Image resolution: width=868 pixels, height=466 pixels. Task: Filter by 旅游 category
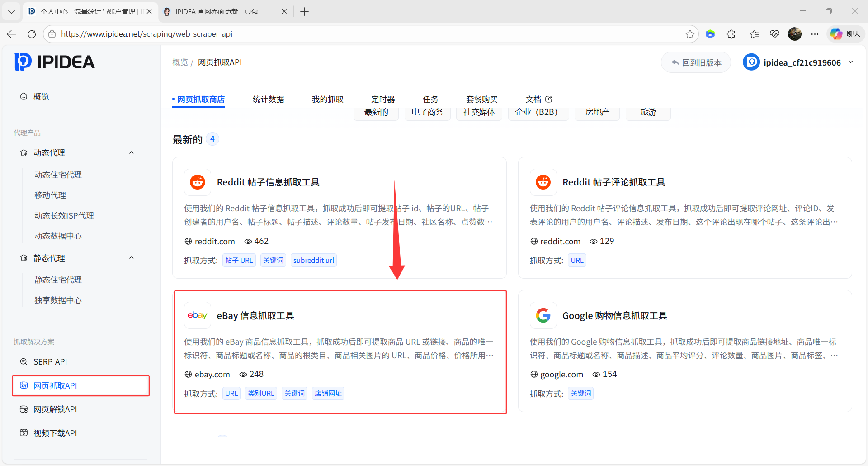648,113
